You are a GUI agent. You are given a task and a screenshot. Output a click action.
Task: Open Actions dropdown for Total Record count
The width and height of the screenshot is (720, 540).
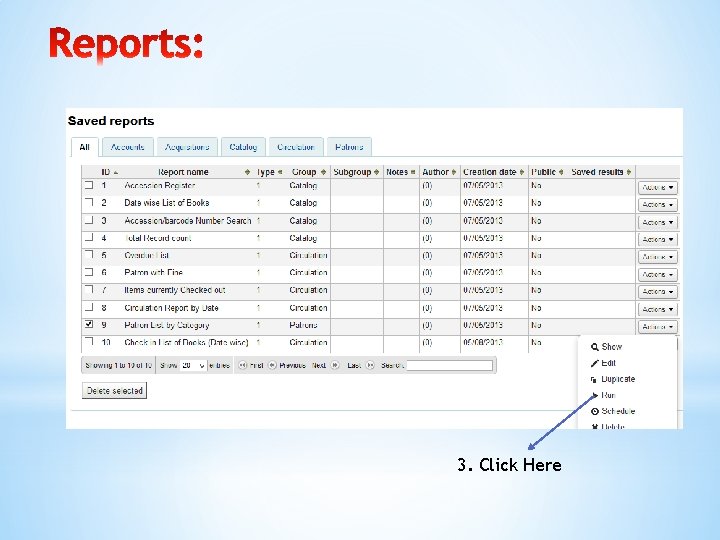point(658,239)
